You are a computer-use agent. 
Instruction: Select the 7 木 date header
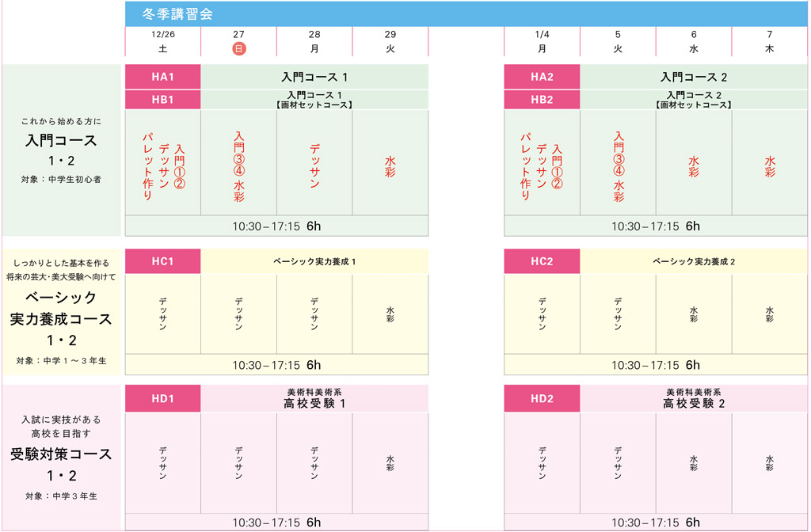pos(770,41)
